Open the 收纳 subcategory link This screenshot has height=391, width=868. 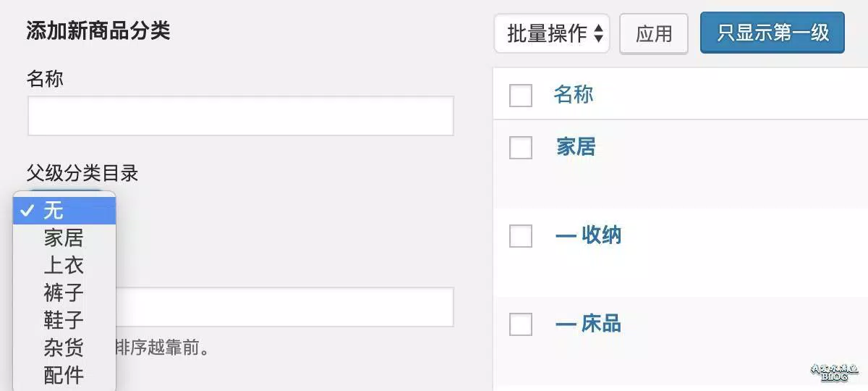pyautogui.click(x=589, y=235)
